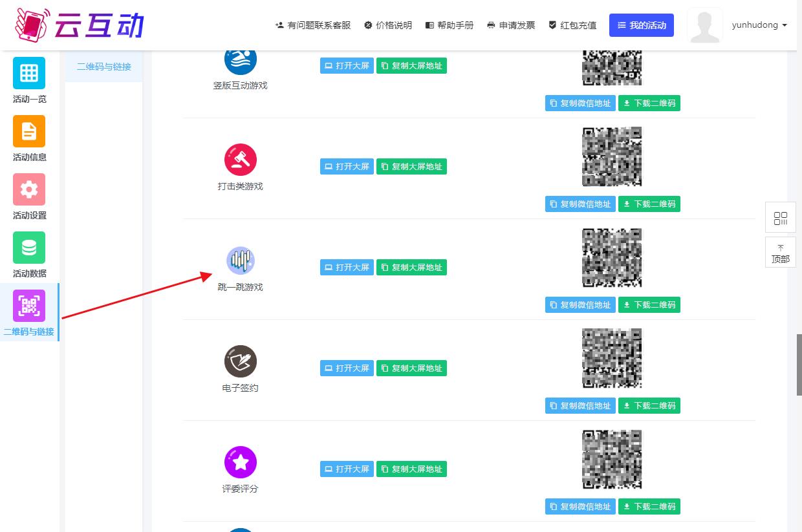Click the 评委评分 star icon
Image resolution: width=802 pixels, height=532 pixels.
[x=241, y=462]
